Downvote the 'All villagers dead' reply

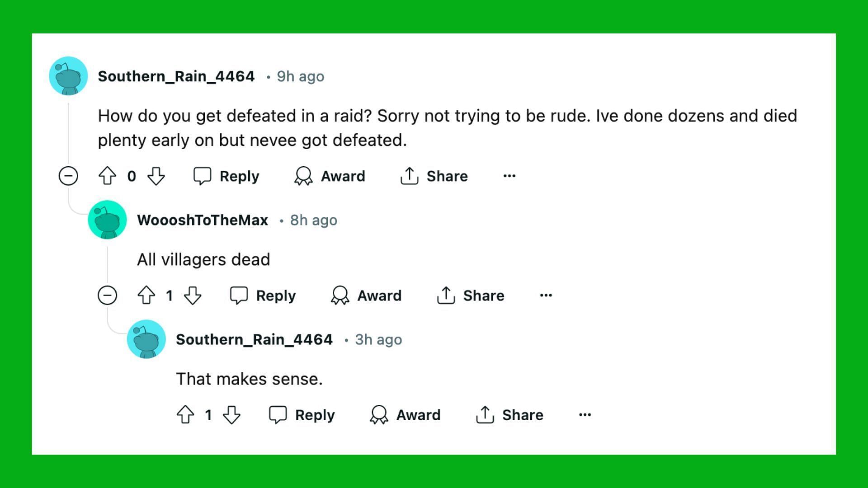[193, 296]
